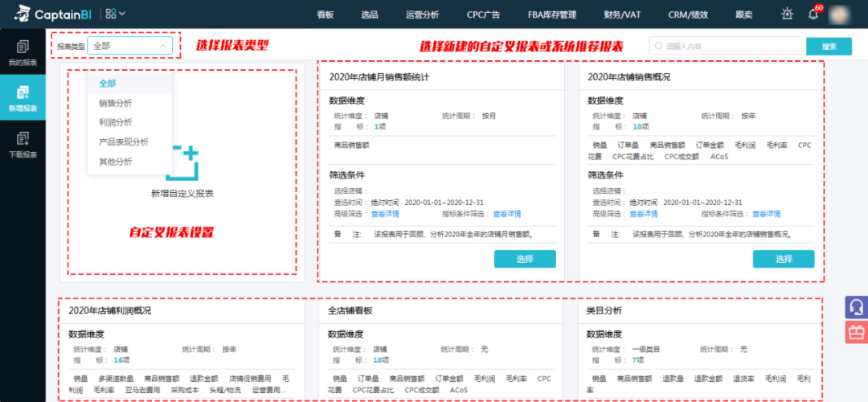Focus the 请输入内容 search field

point(727,47)
